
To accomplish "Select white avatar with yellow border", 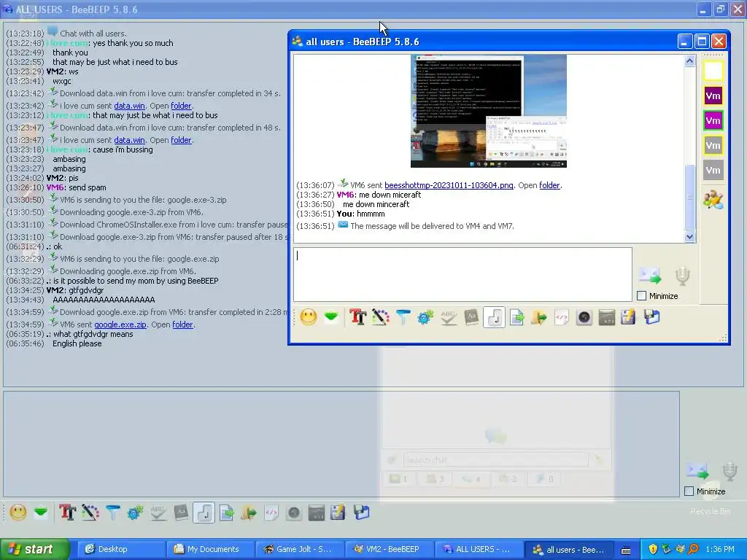I will point(713,71).
